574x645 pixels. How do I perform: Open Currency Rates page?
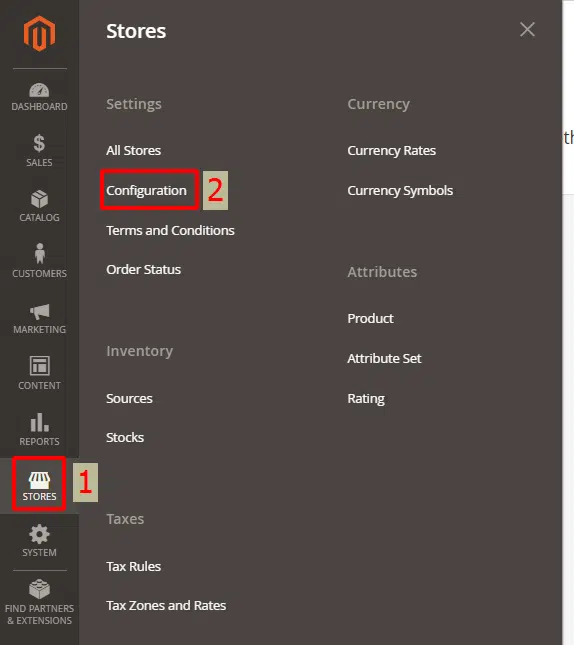point(391,151)
